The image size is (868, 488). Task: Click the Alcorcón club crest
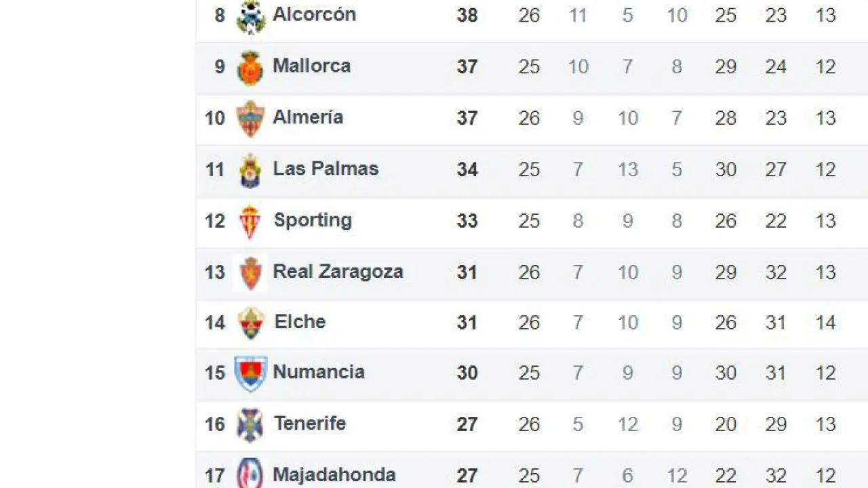(x=250, y=17)
